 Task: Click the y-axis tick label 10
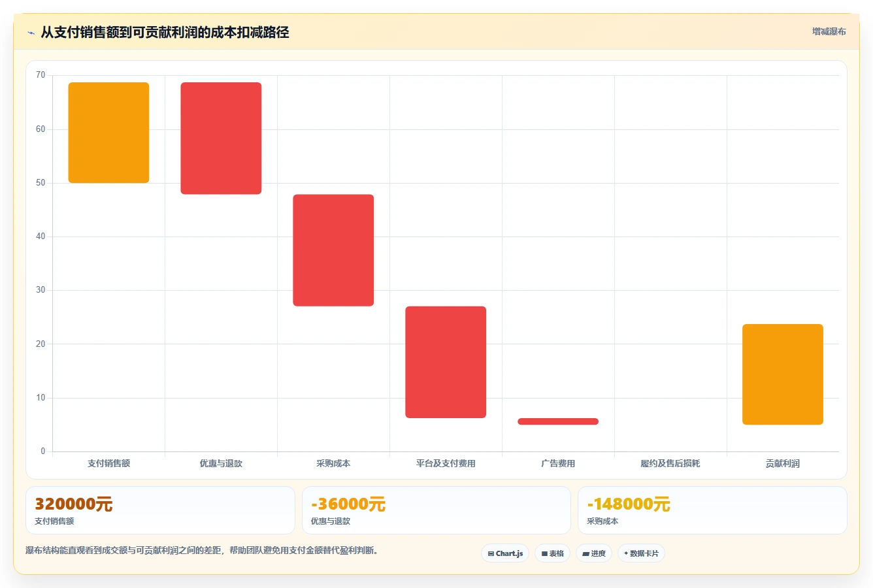(x=41, y=398)
